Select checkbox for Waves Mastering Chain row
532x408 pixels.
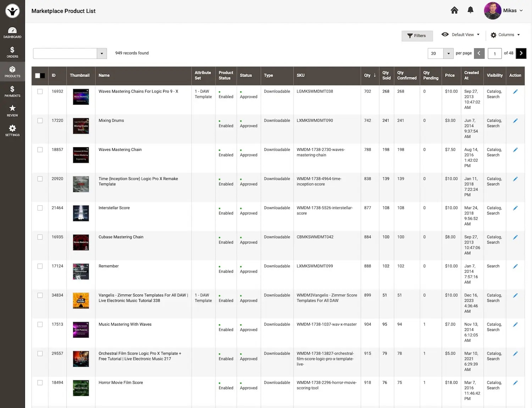click(40, 150)
